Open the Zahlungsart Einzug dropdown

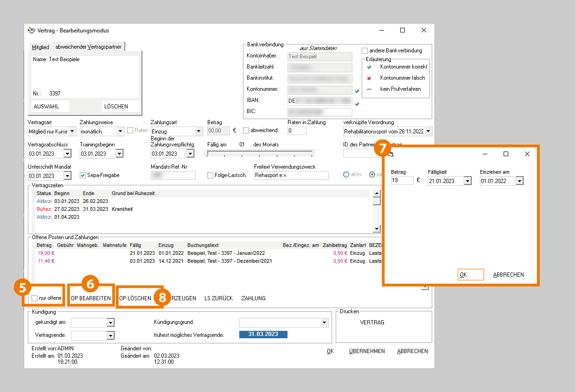[x=199, y=132]
